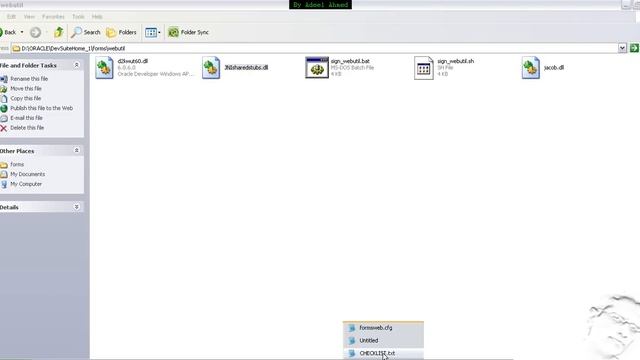The width and height of the screenshot is (640, 360).
Task: Go up one folder level
Action: [x=59, y=32]
